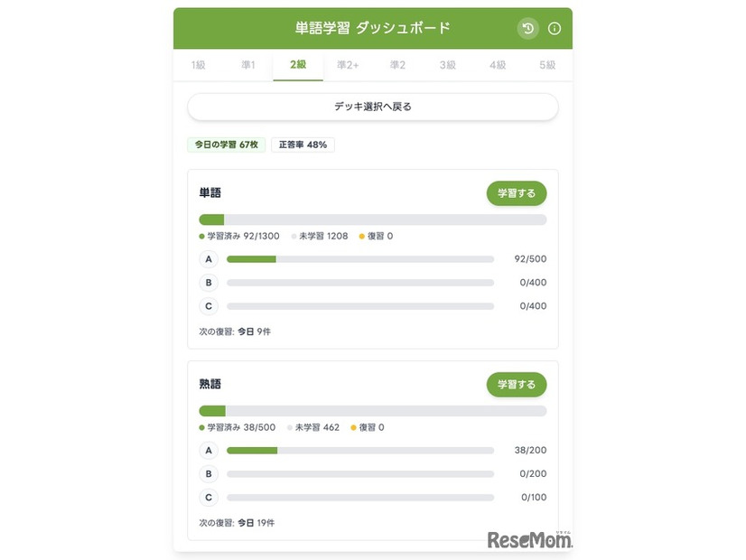Open the study history icon in the header
746x560 pixels.
(528, 28)
